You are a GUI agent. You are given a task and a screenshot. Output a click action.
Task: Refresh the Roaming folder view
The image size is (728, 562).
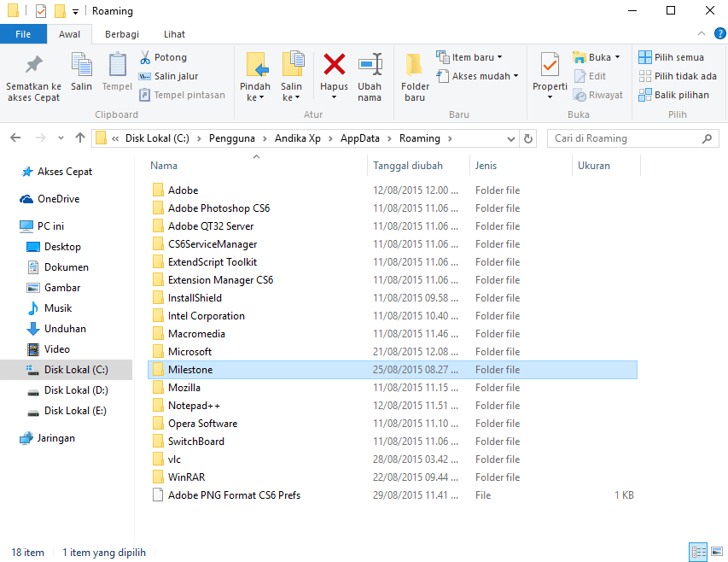[x=528, y=138]
